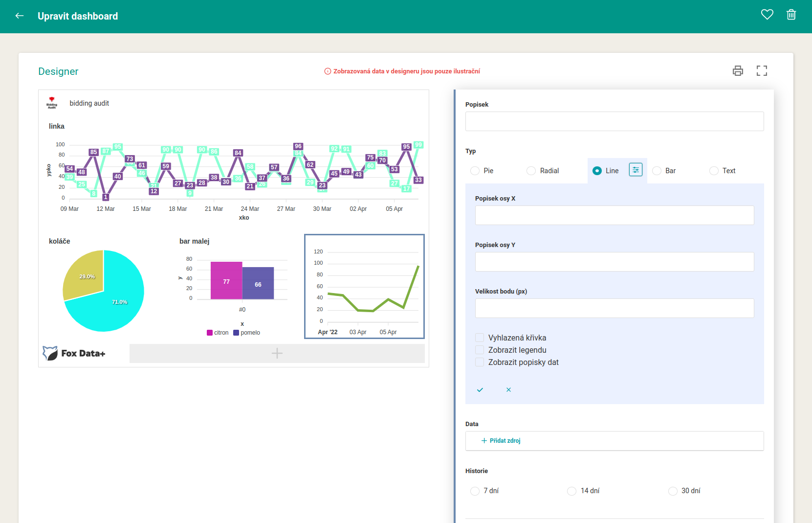Screen dimensions: 812x523
Task: Focus the Popisek osy X field
Action: click(x=614, y=215)
